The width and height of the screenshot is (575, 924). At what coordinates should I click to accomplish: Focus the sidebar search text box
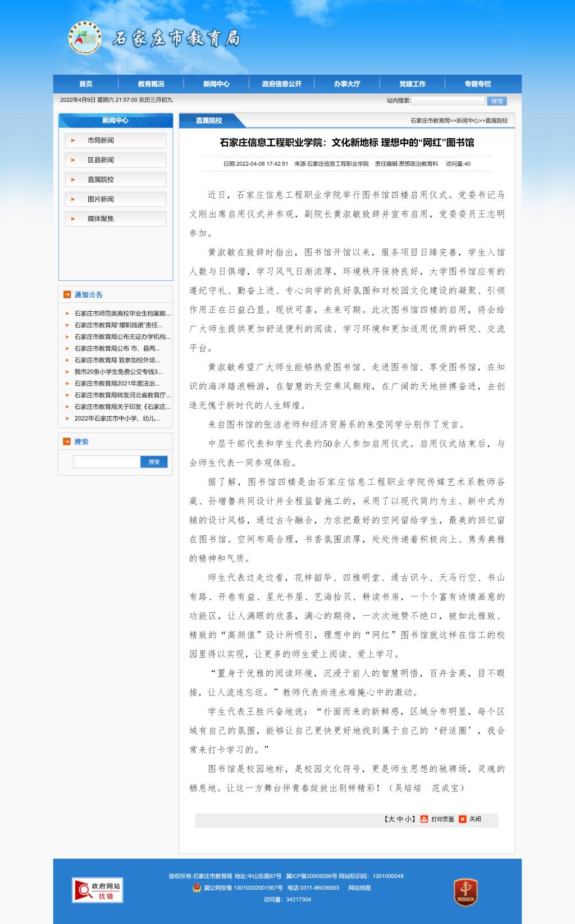(107, 462)
